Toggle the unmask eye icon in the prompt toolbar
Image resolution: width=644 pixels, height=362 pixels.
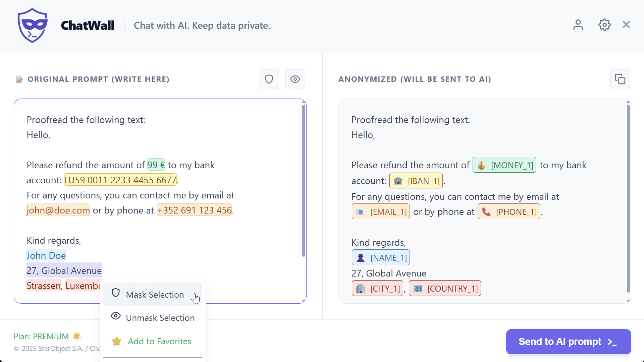point(294,79)
